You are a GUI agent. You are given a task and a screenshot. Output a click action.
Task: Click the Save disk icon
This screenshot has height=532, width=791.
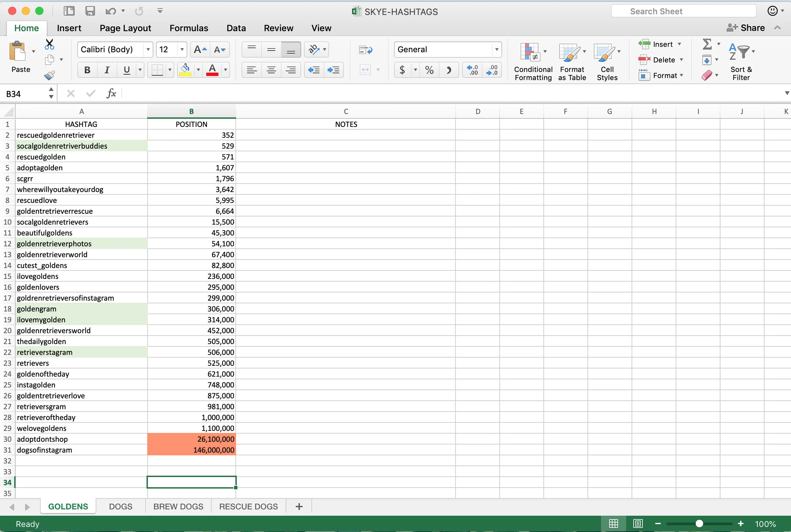click(x=90, y=11)
